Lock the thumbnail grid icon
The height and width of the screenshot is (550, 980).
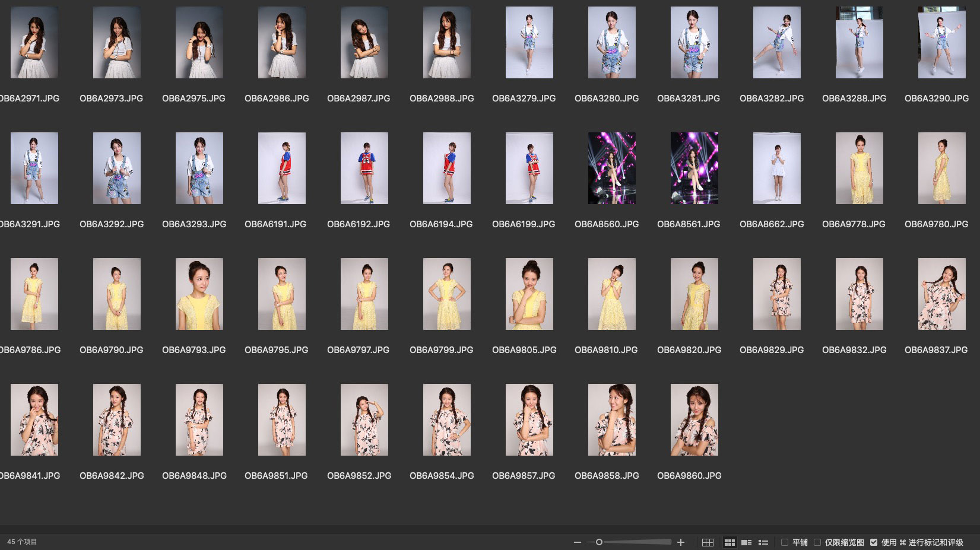(708, 542)
